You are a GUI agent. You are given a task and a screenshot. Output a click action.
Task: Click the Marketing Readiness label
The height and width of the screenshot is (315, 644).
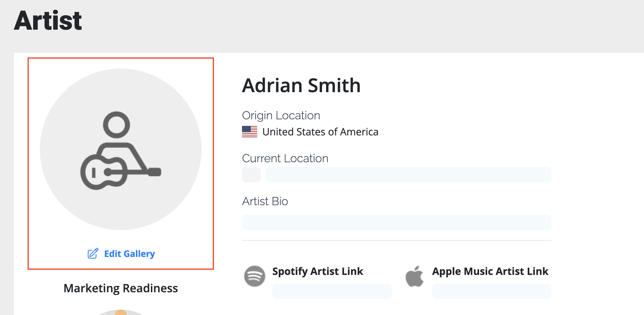click(121, 288)
